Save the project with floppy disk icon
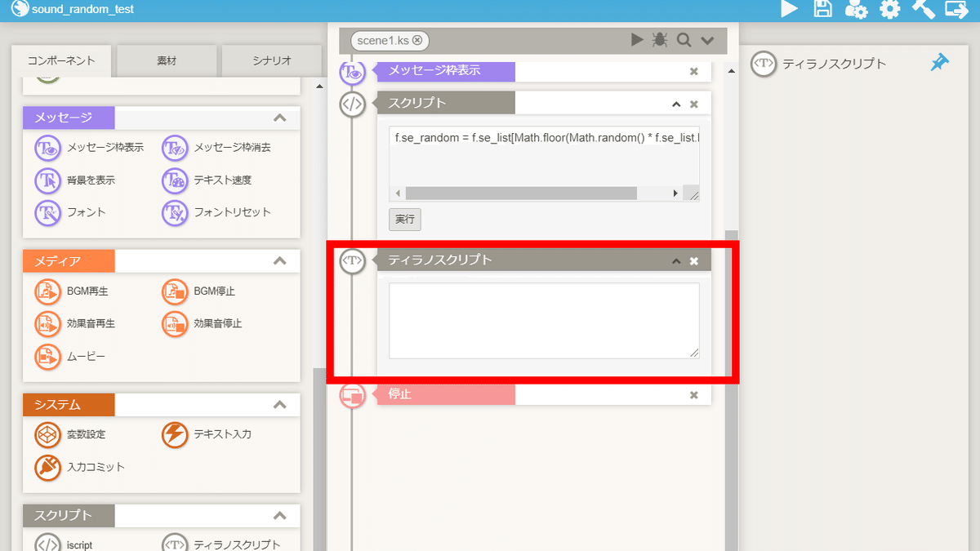This screenshot has height=551, width=980. coord(823,9)
